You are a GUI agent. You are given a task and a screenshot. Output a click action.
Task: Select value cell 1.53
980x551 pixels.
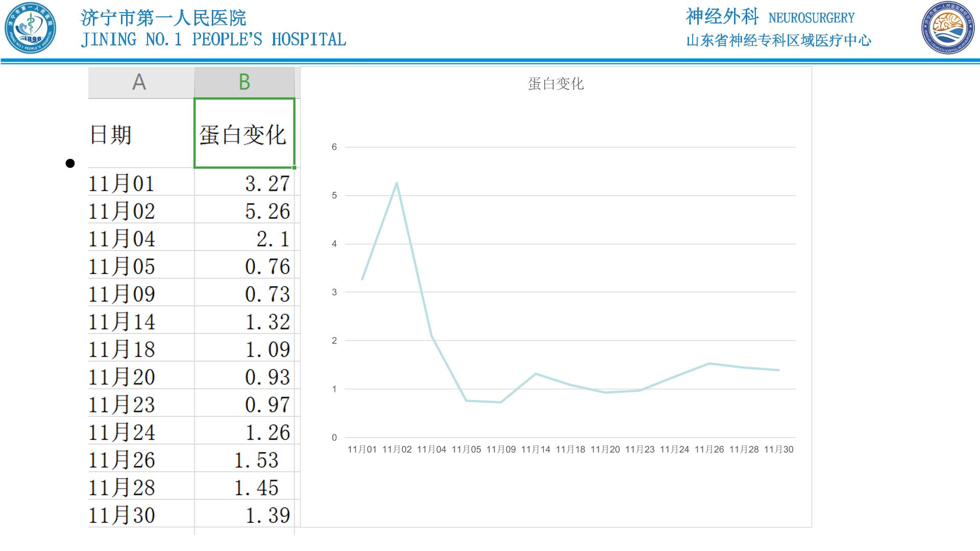[x=244, y=458]
